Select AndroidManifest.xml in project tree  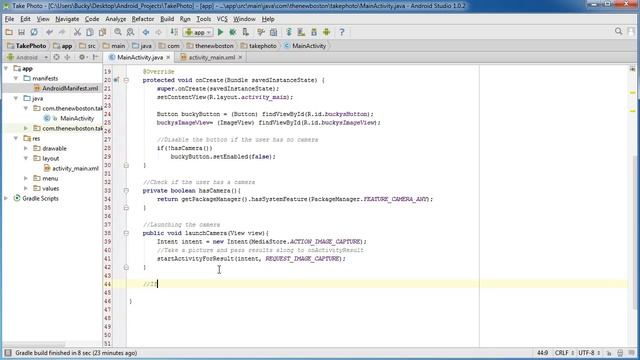point(66,89)
